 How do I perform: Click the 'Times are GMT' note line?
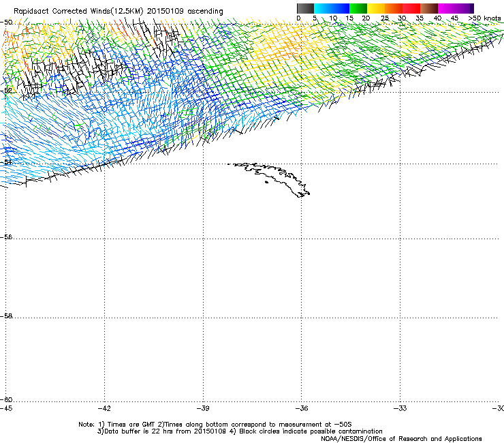(215, 425)
